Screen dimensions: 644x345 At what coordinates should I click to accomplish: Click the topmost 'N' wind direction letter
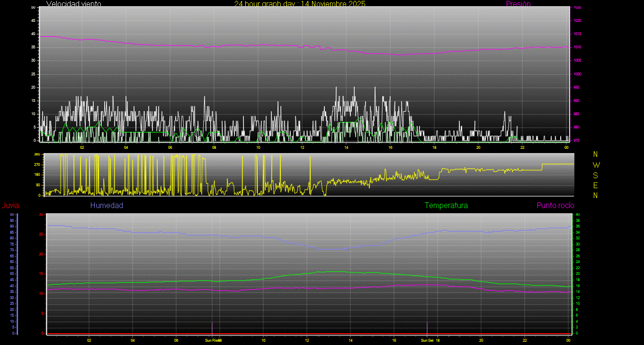pyautogui.click(x=596, y=154)
